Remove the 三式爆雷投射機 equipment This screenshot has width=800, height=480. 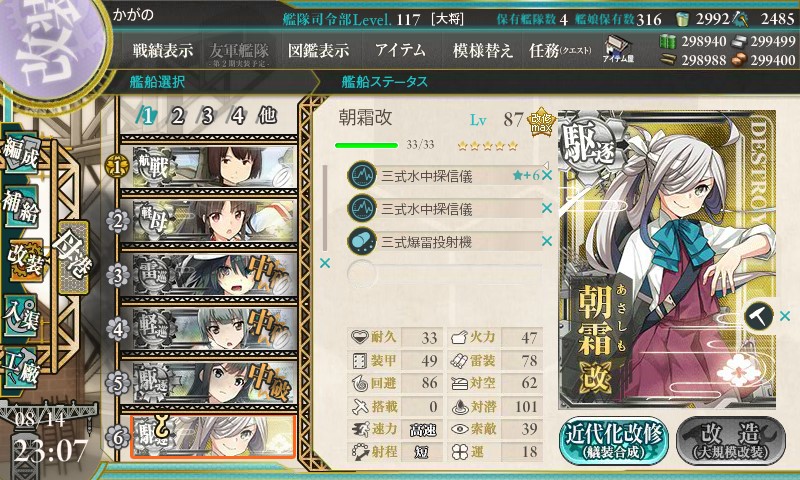(547, 241)
